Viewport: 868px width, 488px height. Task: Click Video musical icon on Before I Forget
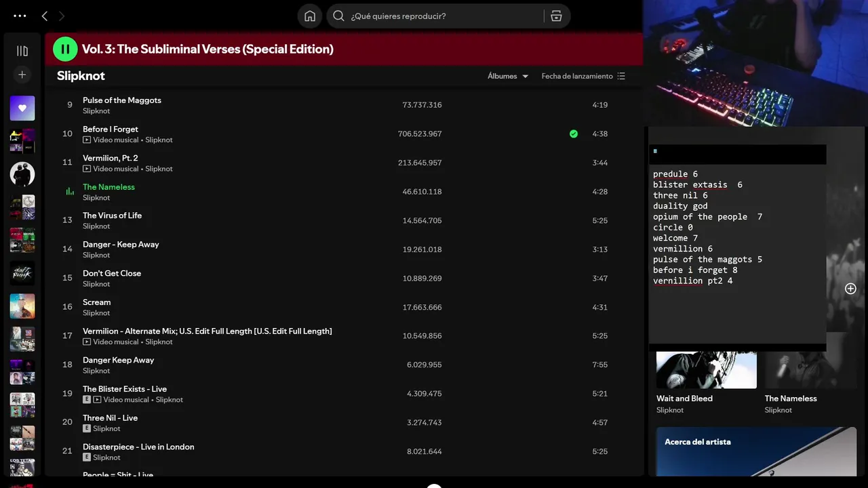coord(87,140)
